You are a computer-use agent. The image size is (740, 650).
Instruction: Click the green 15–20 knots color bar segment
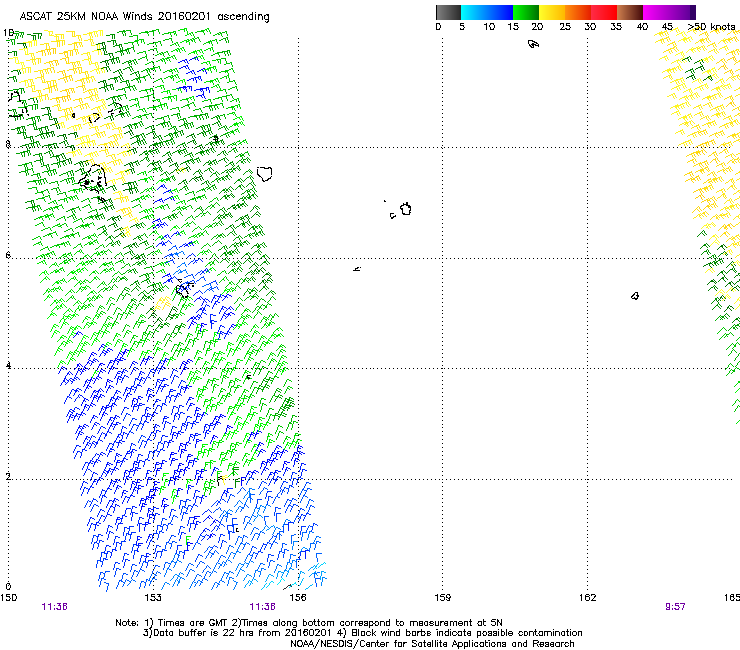[x=526, y=12]
